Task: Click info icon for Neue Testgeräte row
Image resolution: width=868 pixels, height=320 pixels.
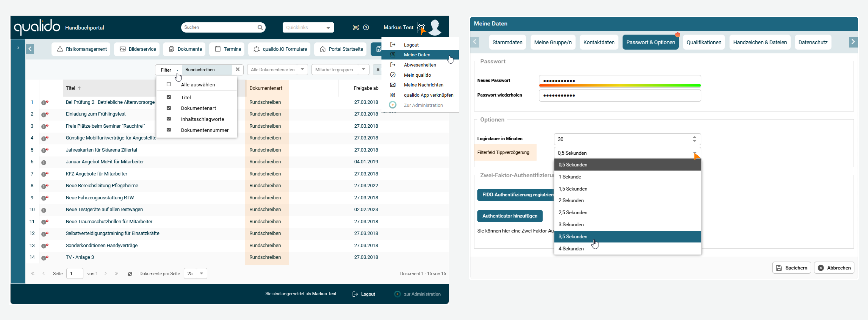Action: point(44,210)
